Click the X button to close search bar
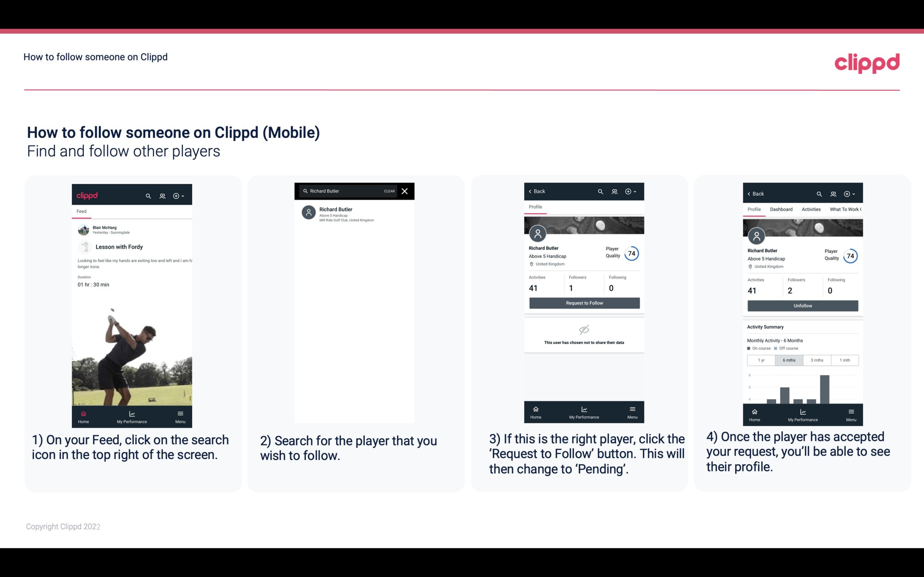Screen dimensions: 924x577 point(405,191)
